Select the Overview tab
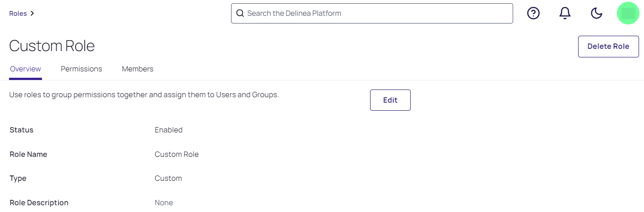Image resolution: width=644 pixels, height=212 pixels. click(25, 69)
